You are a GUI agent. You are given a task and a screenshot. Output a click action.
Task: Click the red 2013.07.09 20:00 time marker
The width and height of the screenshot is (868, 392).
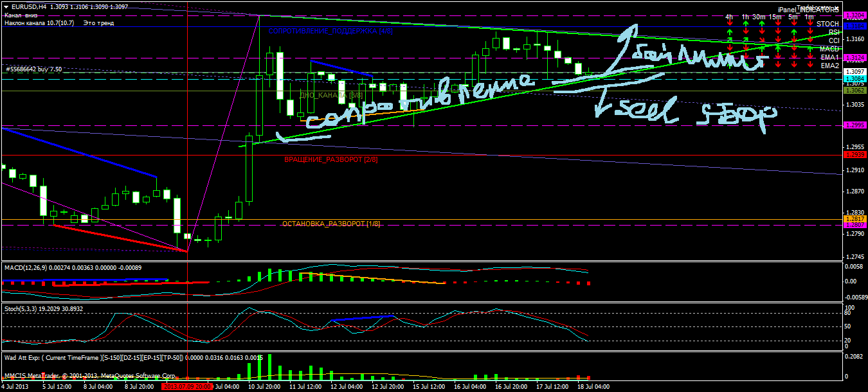[x=188, y=387]
